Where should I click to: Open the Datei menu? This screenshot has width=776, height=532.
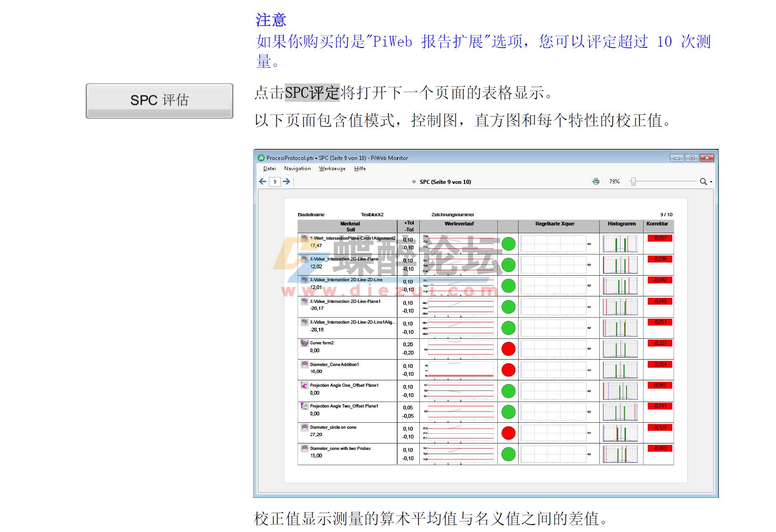pyautogui.click(x=269, y=168)
